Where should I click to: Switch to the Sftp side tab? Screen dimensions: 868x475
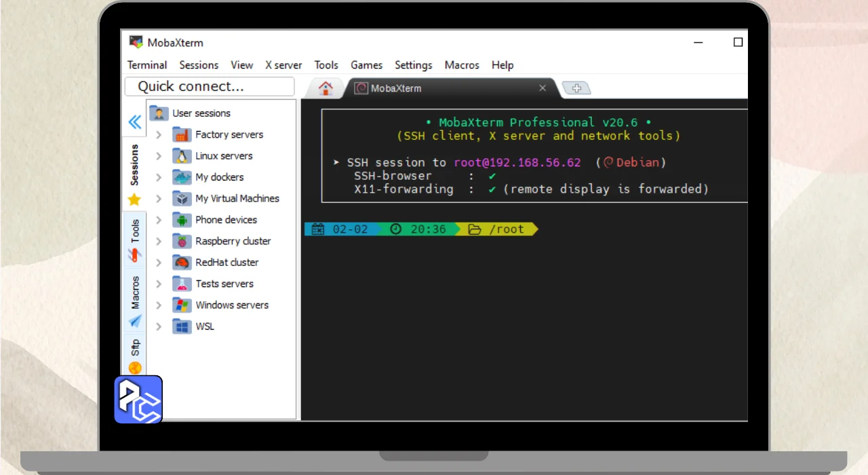tap(135, 347)
